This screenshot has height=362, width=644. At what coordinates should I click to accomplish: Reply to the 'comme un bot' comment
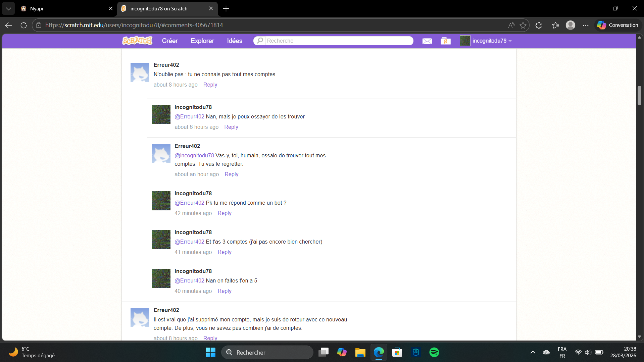point(224,213)
